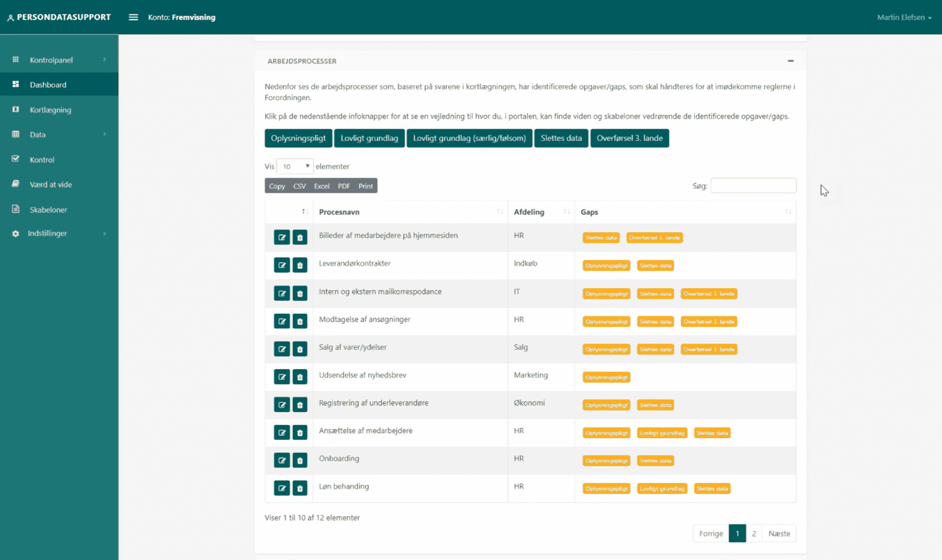Image resolution: width=942 pixels, height=560 pixels.
Task: Click Oplysningspligt tag in Udsendelse af nyhedsbrev row
Action: (x=606, y=377)
